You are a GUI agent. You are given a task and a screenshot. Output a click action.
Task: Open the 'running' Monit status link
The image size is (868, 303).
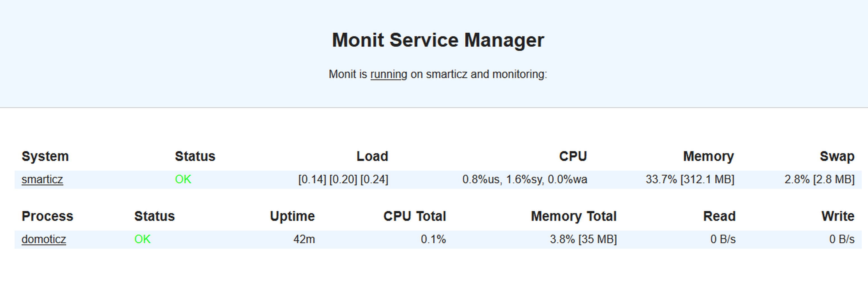point(389,74)
